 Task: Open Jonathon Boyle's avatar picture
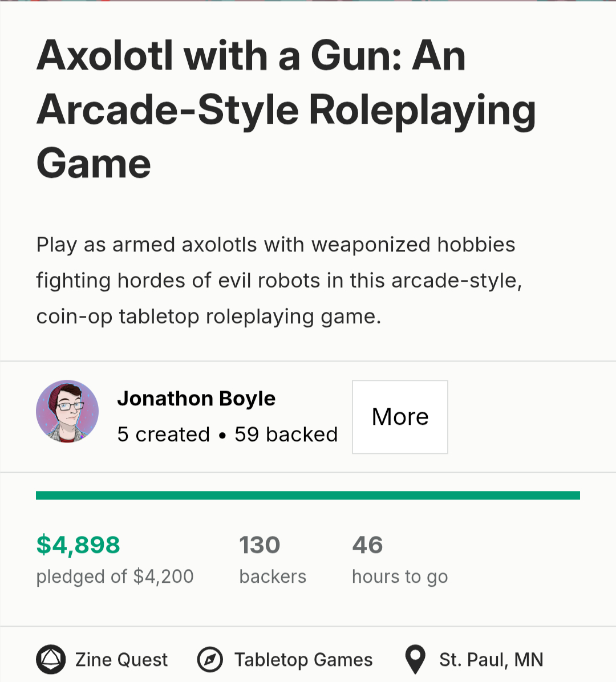[x=67, y=412]
